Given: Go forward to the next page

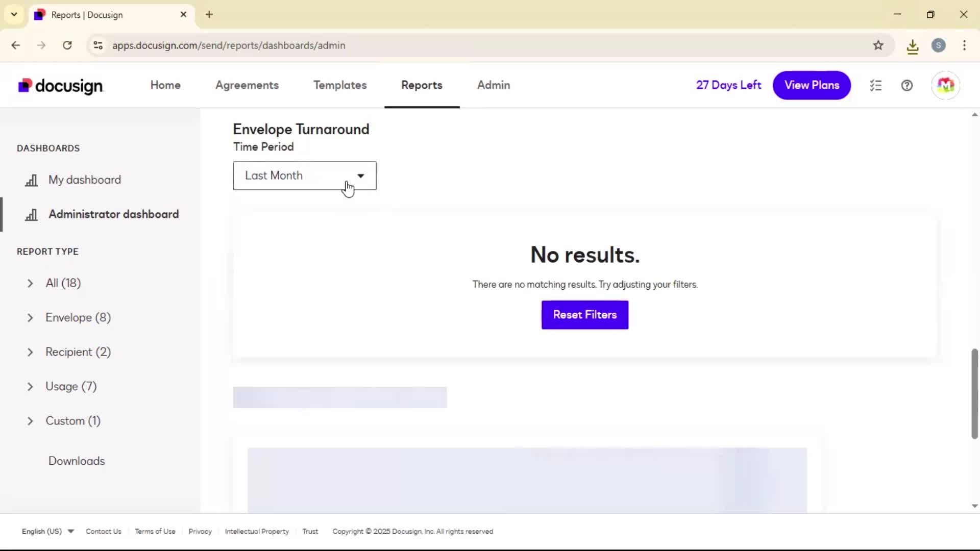Looking at the screenshot, I should (x=41, y=45).
